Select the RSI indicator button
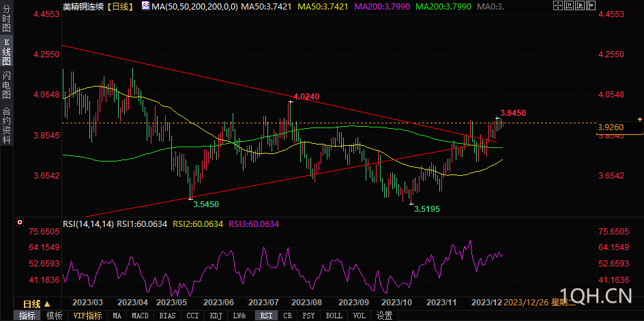Image resolution: width=644 pixels, height=321 pixels. point(266,316)
